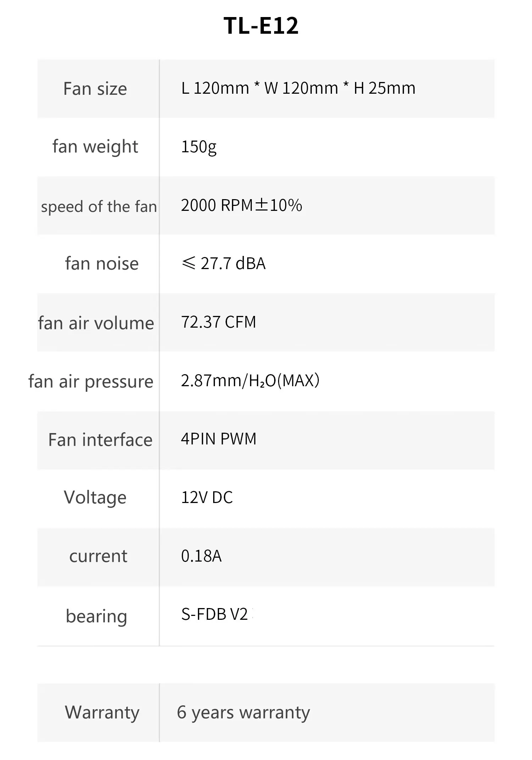This screenshot has width=532, height=760.
Task: Click the "Fan interface" label
Action: click(x=100, y=440)
